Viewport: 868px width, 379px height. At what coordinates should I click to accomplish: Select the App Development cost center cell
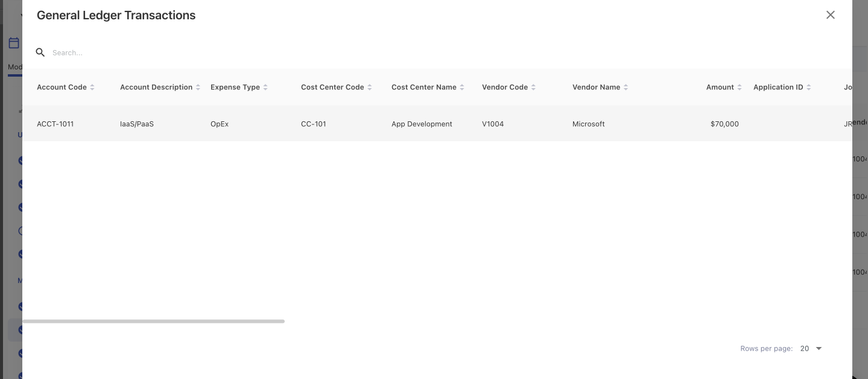tap(422, 124)
